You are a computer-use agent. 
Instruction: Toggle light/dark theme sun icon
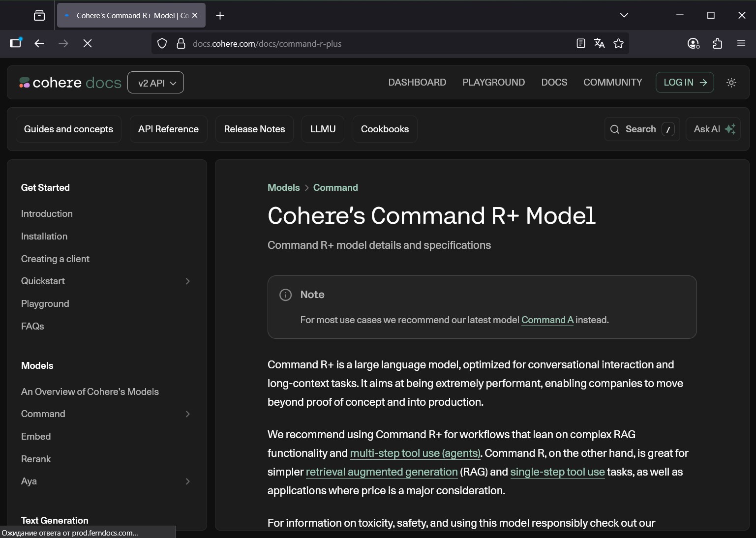pyautogui.click(x=731, y=83)
